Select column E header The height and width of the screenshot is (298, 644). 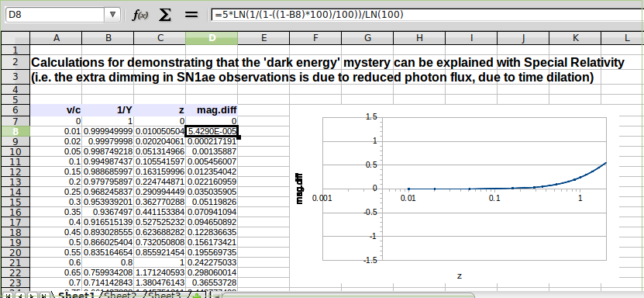click(263, 38)
